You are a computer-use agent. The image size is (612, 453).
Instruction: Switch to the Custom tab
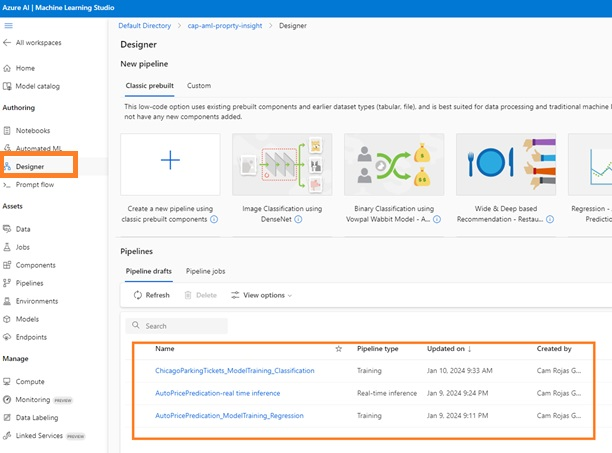[x=199, y=86]
